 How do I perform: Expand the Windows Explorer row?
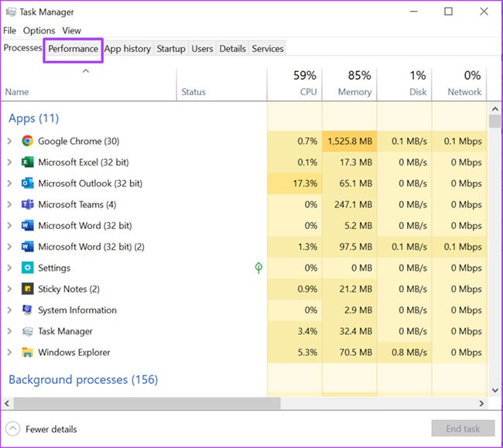point(9,352)
